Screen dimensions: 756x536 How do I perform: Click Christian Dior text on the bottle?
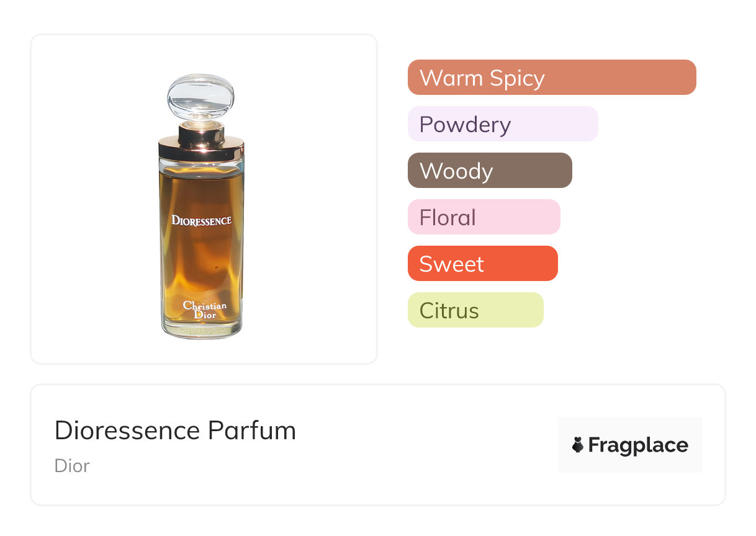pos(204,310)
